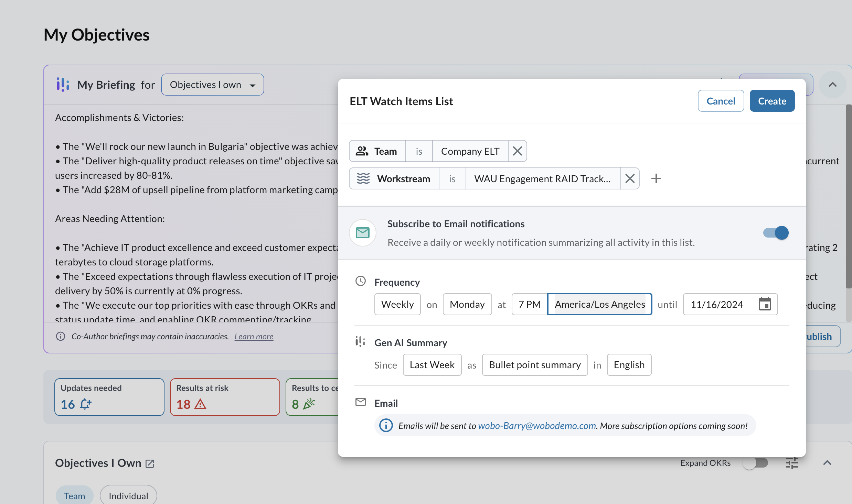Click the Frequency clock icon
Viewport: 852px width, 504px height.
(360, 281)
